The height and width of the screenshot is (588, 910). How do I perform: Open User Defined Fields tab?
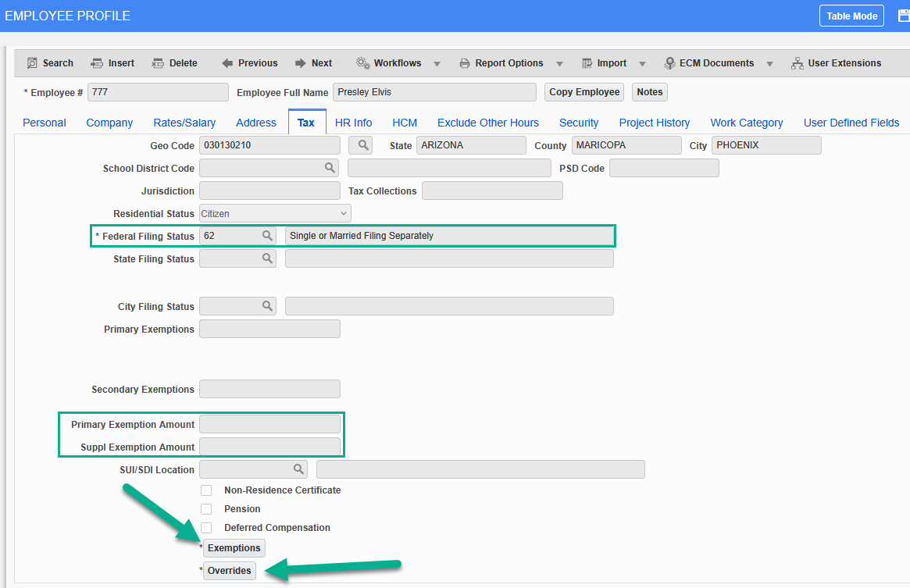(851, 123)
